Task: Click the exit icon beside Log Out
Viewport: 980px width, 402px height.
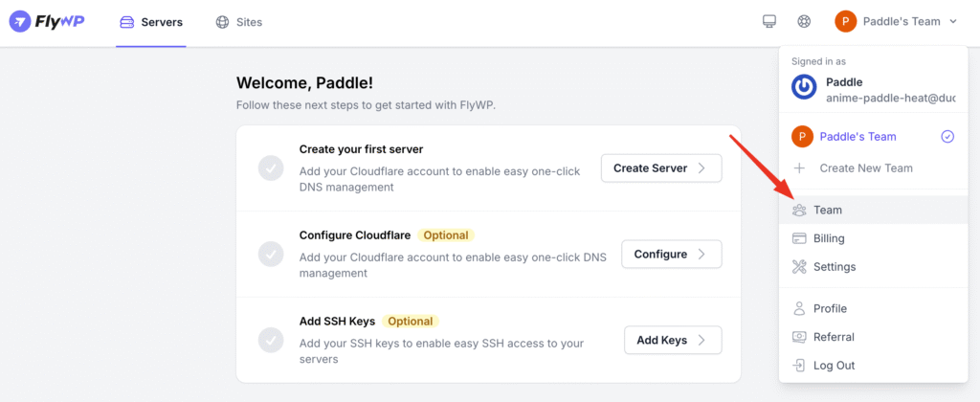Action: 799,366
